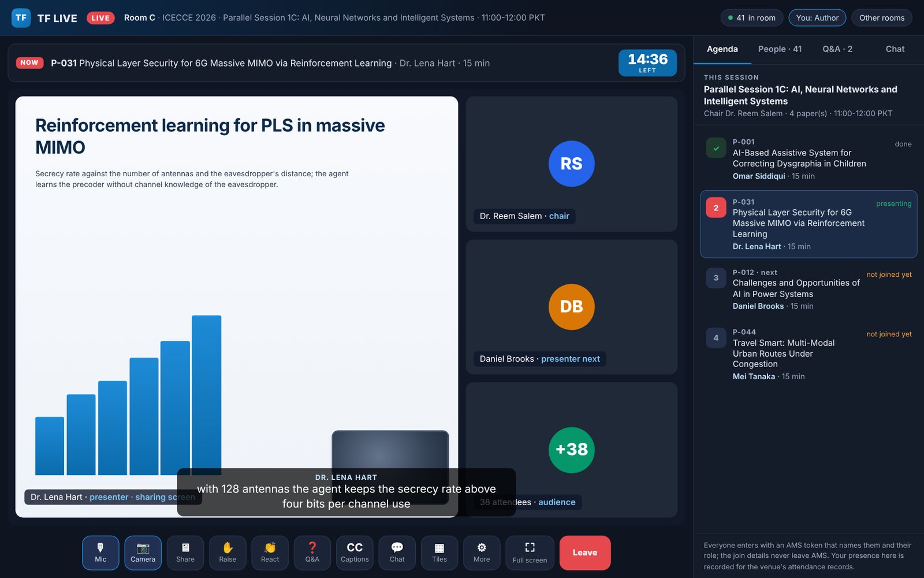Click speaker name Omar Siddiqui
The image size is (924, 578).
tap(759, 176)
